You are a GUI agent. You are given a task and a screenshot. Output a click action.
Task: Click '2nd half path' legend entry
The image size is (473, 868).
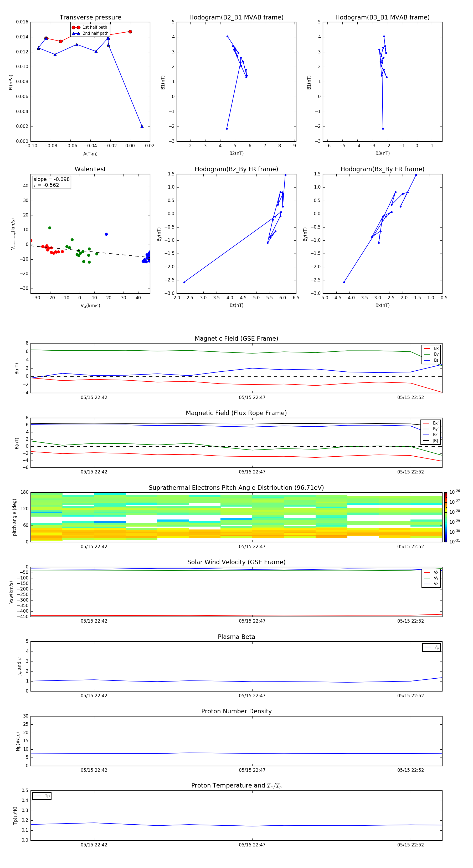(x=90, y=33)
